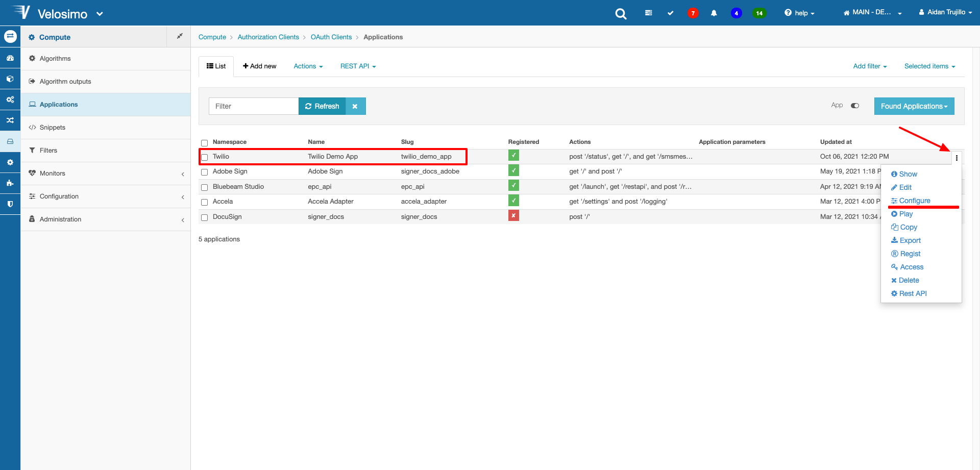Choose Access from the row menu

click(x=907, y=267)
